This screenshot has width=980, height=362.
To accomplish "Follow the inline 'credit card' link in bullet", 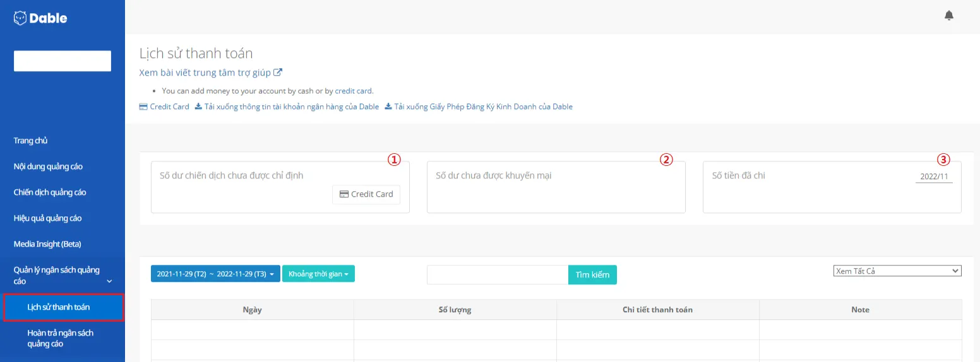I will click(354, 91).
